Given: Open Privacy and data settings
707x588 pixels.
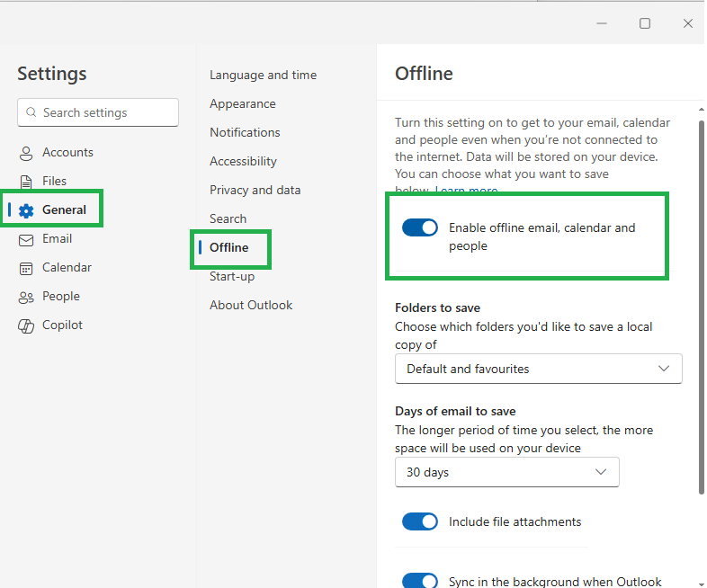Looking at the screenshot, I should point(255,190).
